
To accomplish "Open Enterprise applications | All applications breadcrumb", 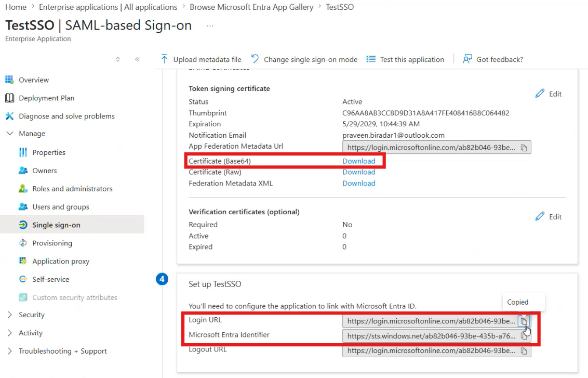I will [108, 7].
